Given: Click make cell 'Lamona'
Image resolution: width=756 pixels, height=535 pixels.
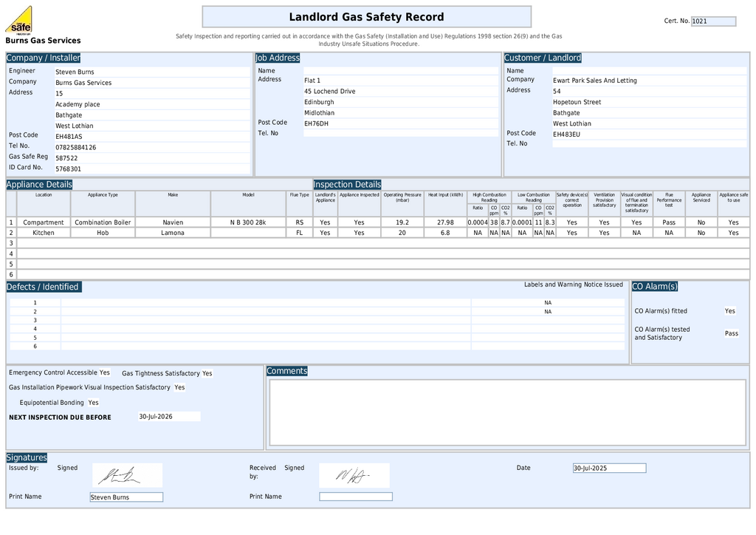Looking at the screenshot, I should click(x=173, y=233).
